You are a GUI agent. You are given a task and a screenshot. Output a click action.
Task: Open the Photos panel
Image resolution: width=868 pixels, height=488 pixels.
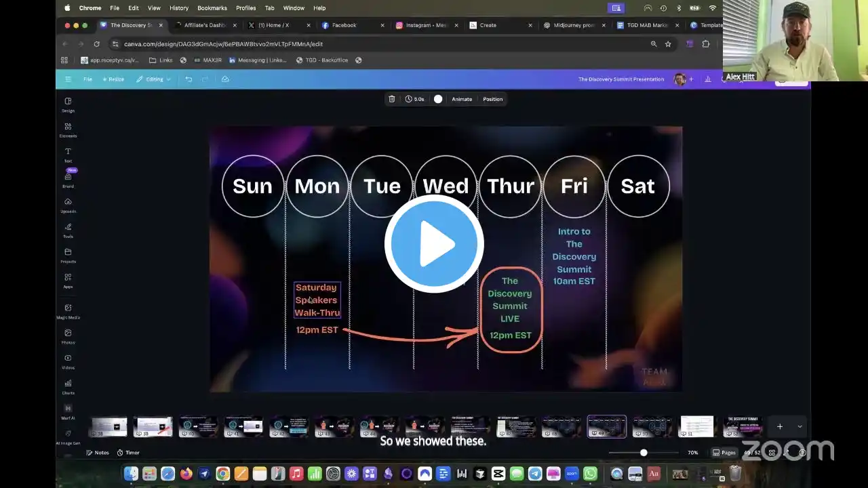(68, 336)
